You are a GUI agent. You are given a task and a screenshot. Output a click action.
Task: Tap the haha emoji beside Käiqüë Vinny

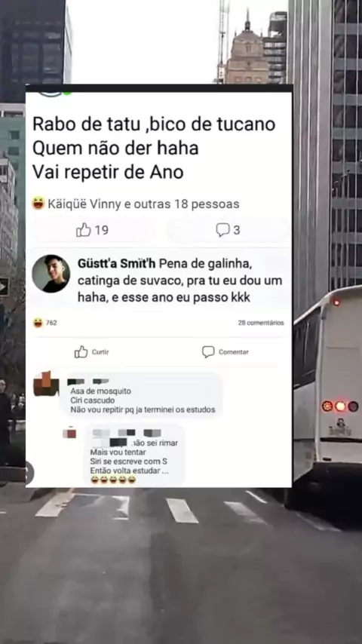coord(38,204)
